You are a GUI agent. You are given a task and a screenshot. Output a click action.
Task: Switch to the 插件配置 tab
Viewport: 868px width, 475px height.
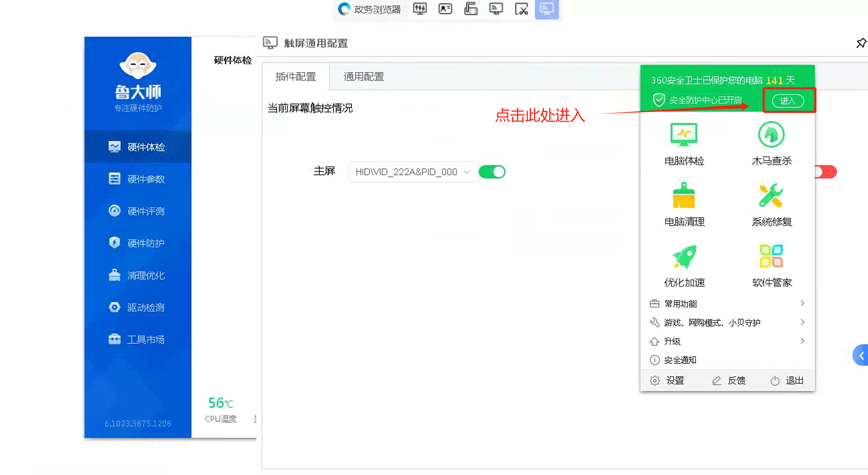[x=296, y=76]
